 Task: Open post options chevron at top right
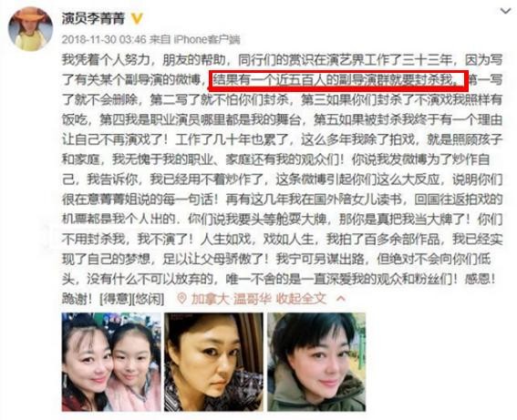(x=505, y=11)
